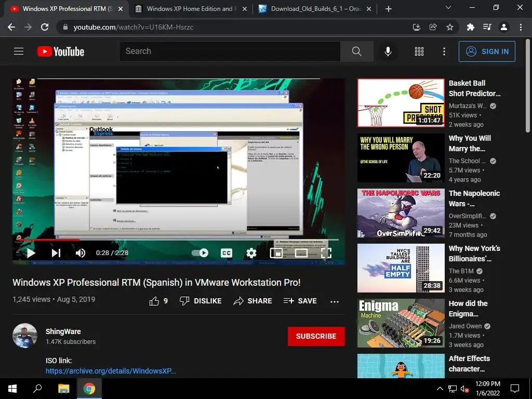The width and height of the screenshot is (532, 399).
Task: Open Windows taskbar search
Action: point(37,389)
